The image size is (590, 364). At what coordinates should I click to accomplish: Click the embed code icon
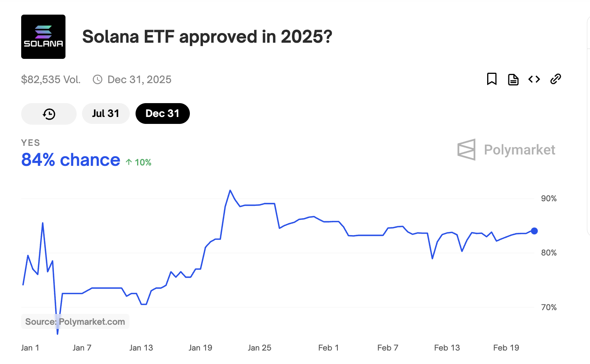534,79
